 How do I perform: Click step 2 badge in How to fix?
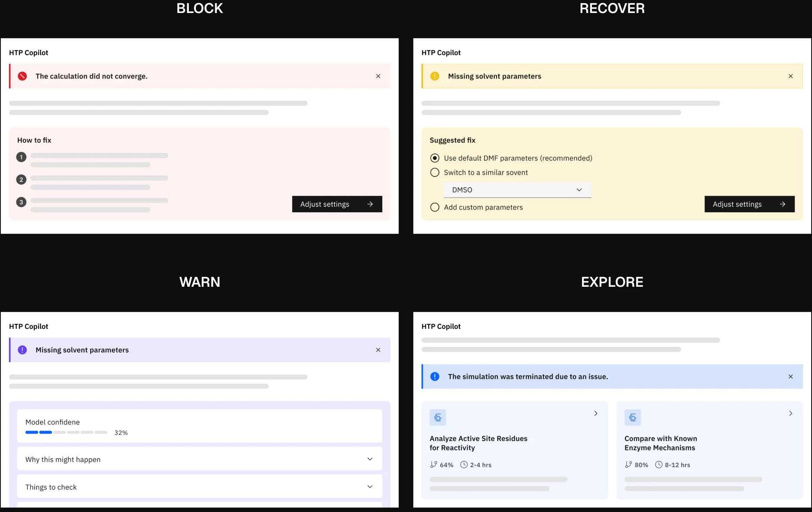[21, 180]
